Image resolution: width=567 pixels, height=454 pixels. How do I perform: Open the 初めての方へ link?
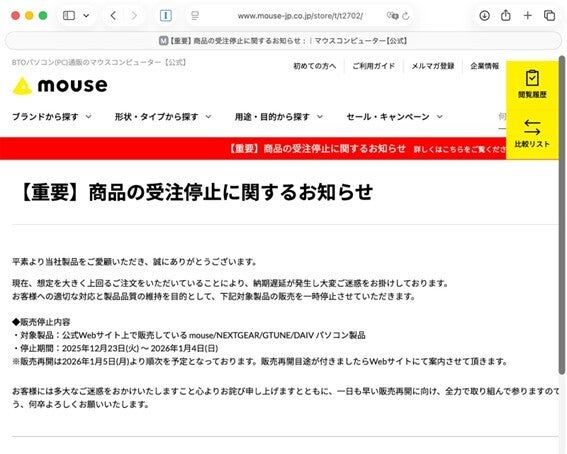(314, 66)
